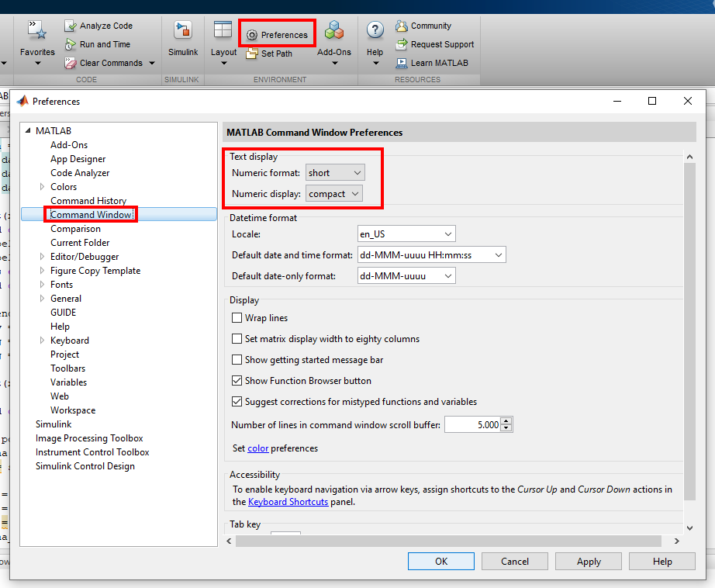
Task: Select Command Window preferences page
Action: click(92, 214)
